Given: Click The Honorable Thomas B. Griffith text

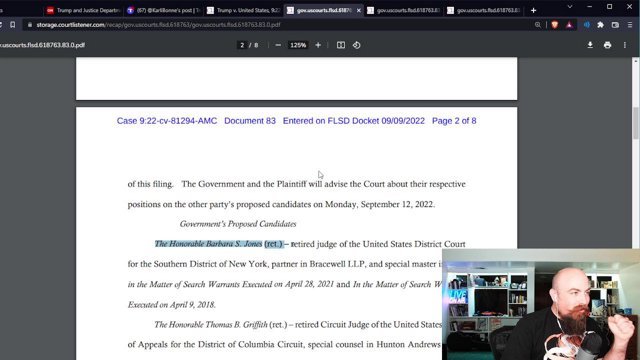Looking at the screenshot, I should [211, 325].
